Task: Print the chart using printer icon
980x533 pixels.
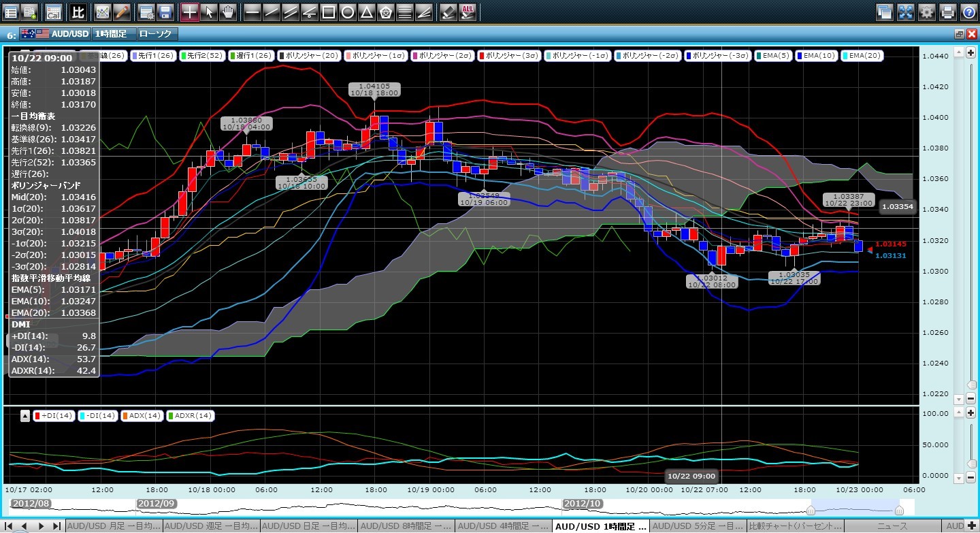Action: point(947,12)
